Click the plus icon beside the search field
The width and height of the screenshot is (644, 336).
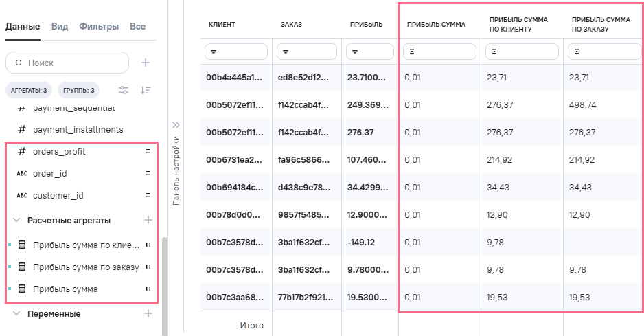[146, 63]
